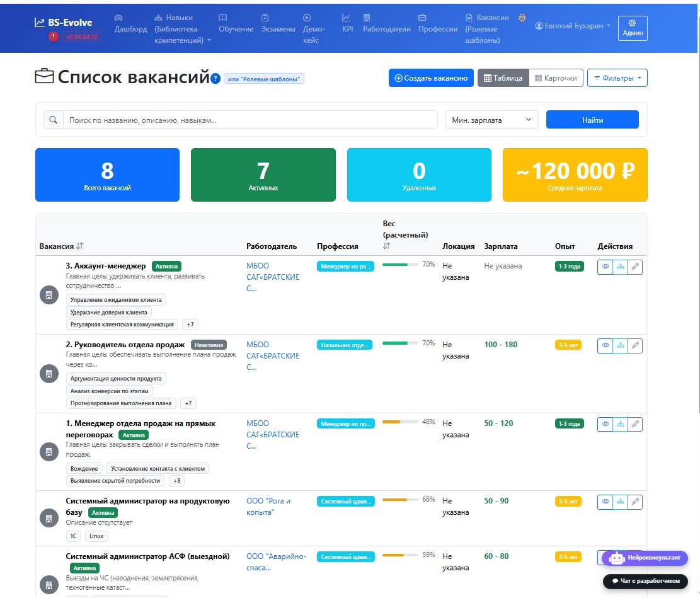Edit Руководитель отдела продаж with the pencil icon
The image size is (700, 598).
(635, 346)
